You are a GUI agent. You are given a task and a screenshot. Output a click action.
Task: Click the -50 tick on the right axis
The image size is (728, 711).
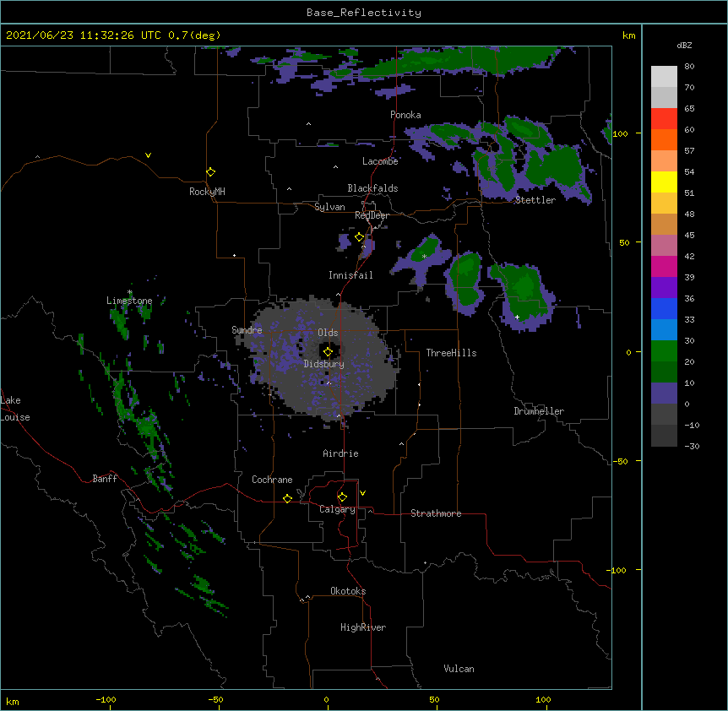coord(620,461)
